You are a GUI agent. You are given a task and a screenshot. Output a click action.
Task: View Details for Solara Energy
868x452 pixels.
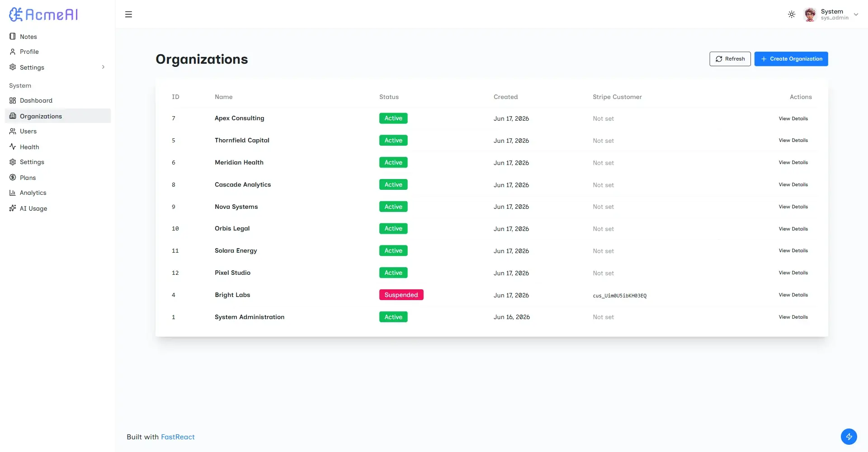pos(793,250)
